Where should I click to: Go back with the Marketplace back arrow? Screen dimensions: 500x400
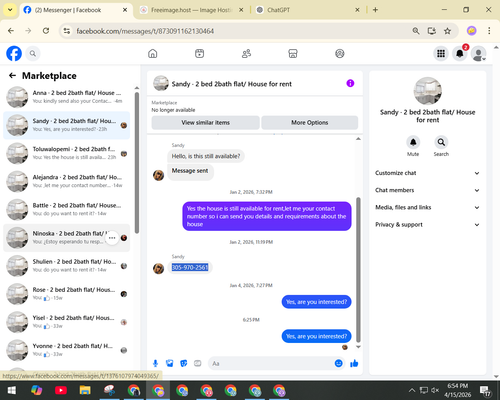pyautogui.click(x=12, y=76)
